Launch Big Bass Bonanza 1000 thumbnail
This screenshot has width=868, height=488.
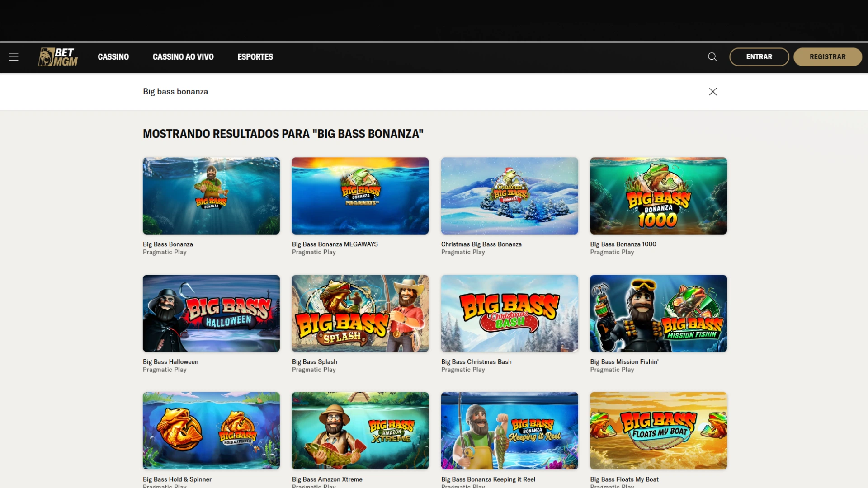click(x=658, y=196)
